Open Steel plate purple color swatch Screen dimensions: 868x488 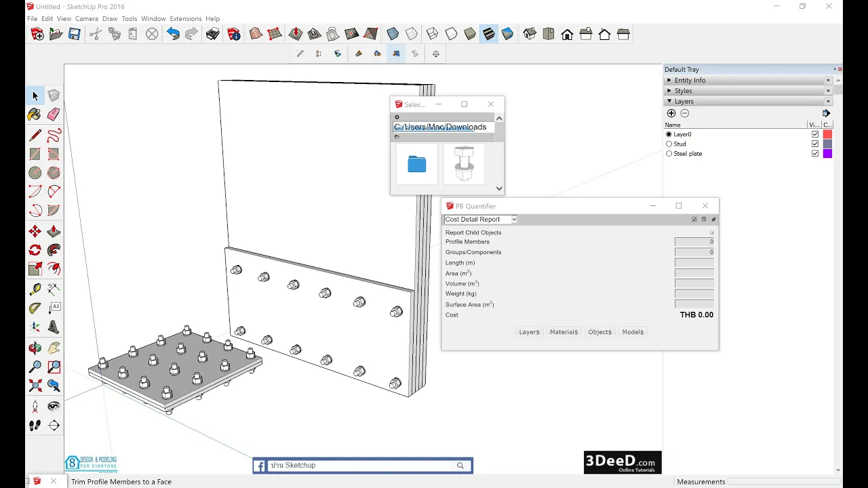point(827,154)
